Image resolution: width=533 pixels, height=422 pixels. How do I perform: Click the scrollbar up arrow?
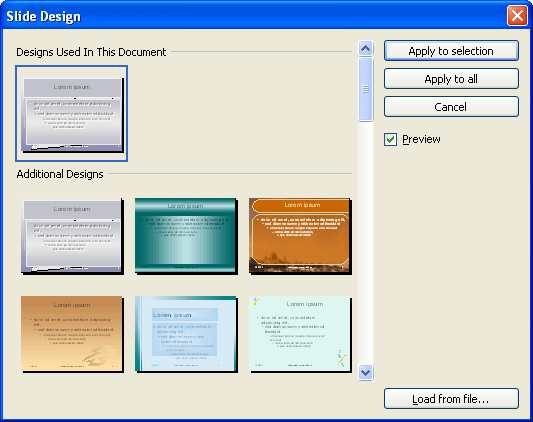point(365,48)
